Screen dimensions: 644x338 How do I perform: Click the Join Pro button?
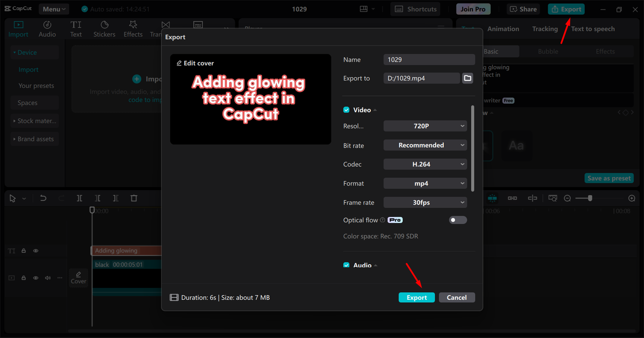(473, 9)
